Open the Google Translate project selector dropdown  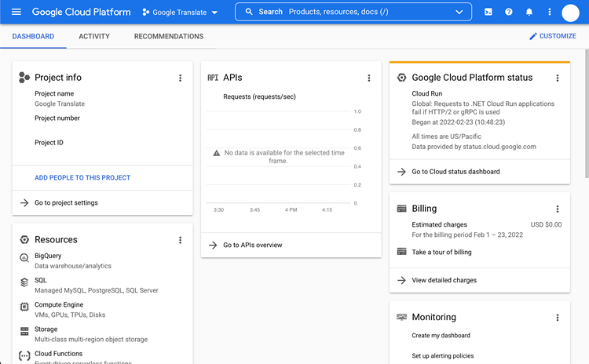tap(180, 12)
